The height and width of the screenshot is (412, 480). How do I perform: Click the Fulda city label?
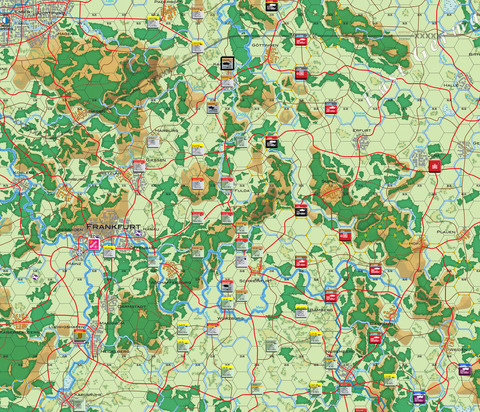point(242,190)
